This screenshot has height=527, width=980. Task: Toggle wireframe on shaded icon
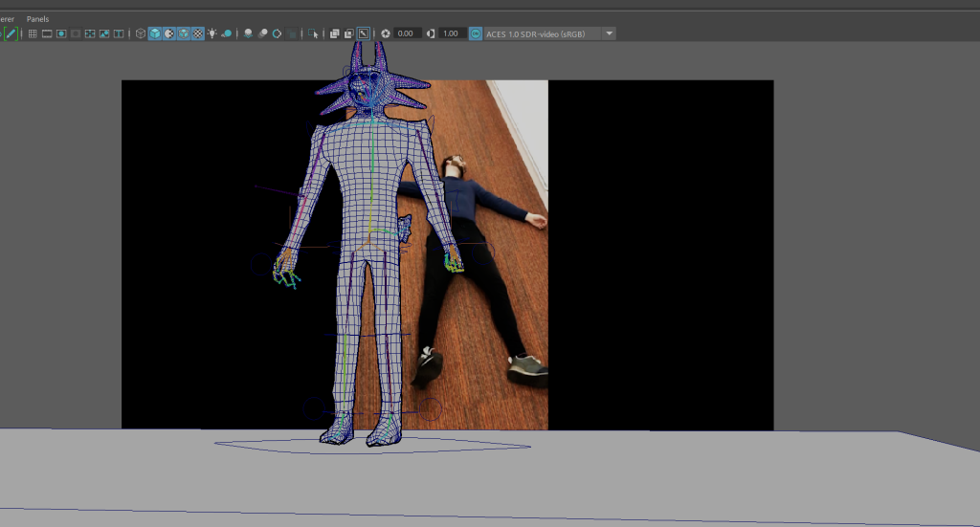pyautogui.click(x=184, y=33)
